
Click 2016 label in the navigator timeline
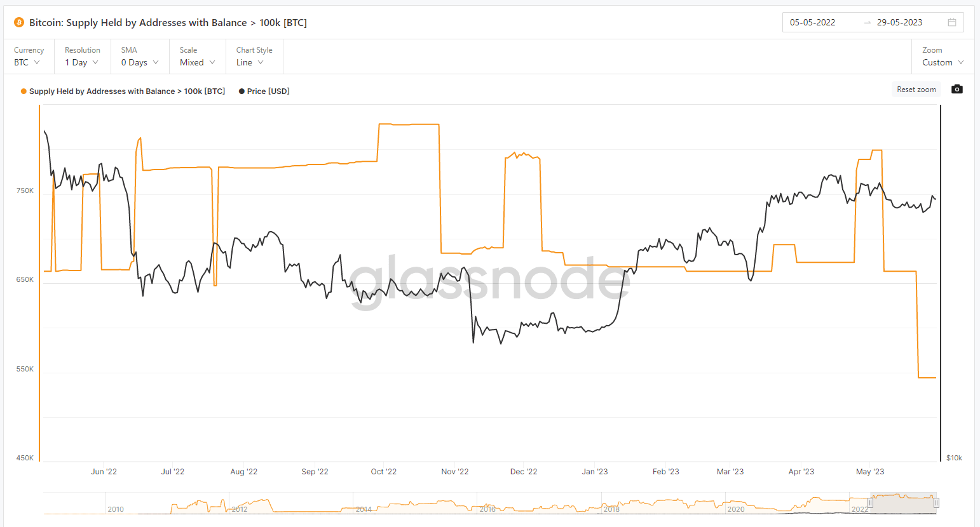[x=487, y=509]
